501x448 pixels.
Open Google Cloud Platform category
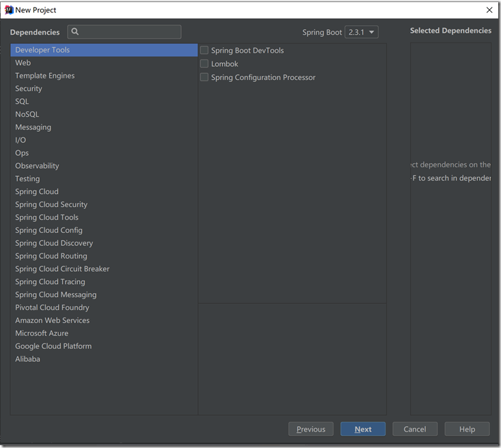pos(104,346)
